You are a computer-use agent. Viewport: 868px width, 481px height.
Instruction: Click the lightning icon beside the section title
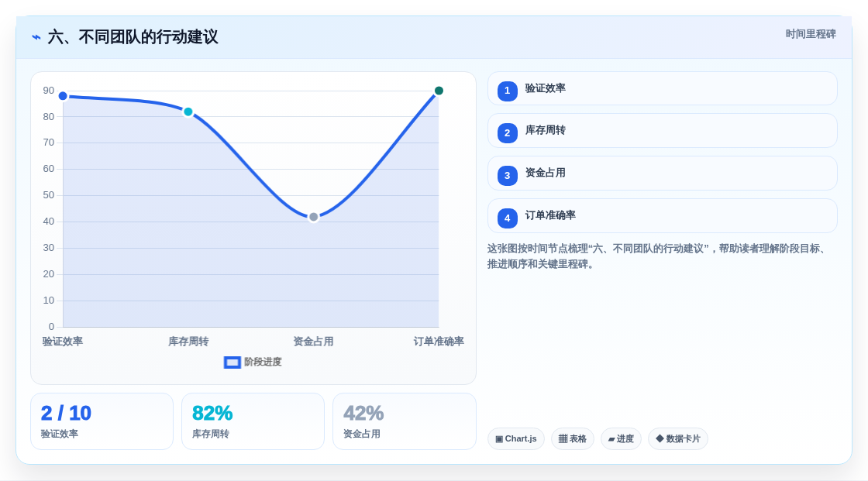(36, 37)
